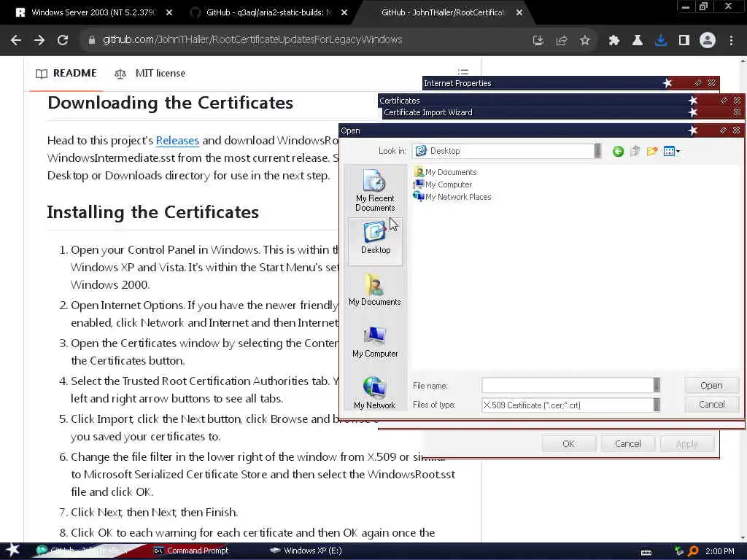Click OK in Internet Properties window
Image resolution: width=747 pixels, height=560 pixels.
coord(568,444)
